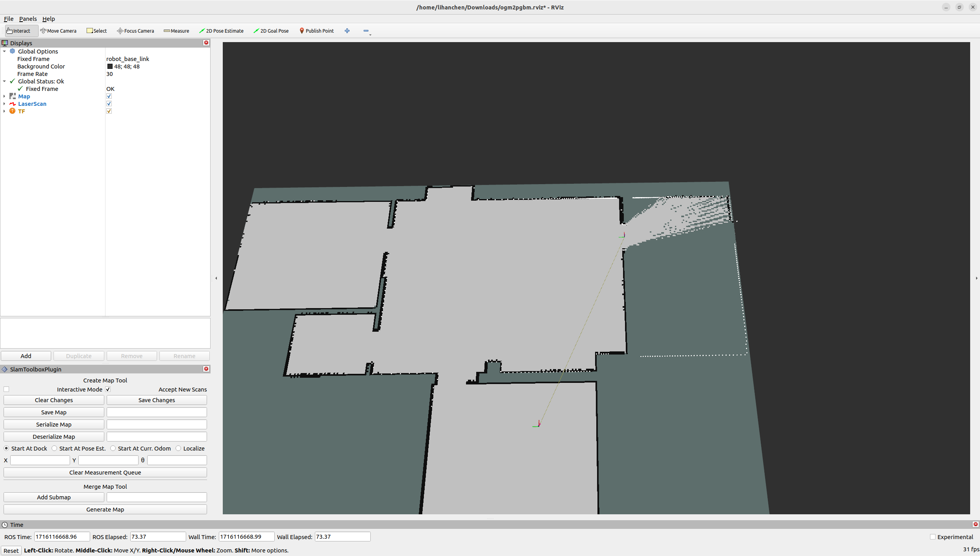
Task: Click the Generate Map button
Action: (105, 509)
